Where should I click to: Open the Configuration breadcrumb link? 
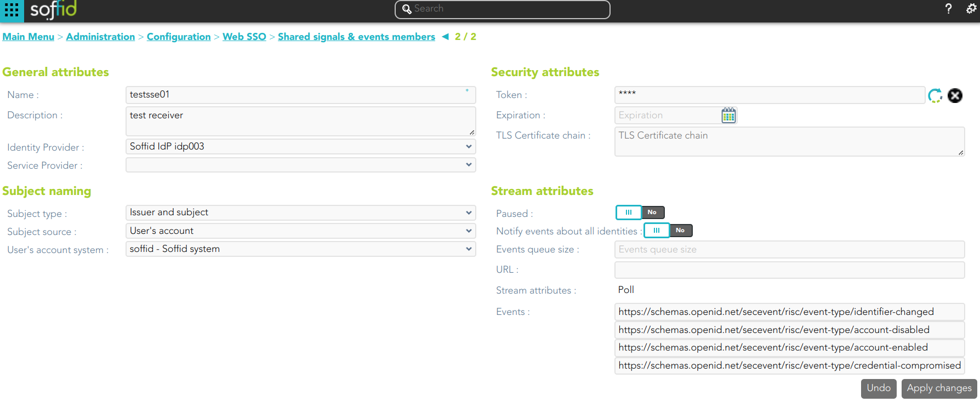click(x=179, y=37)
